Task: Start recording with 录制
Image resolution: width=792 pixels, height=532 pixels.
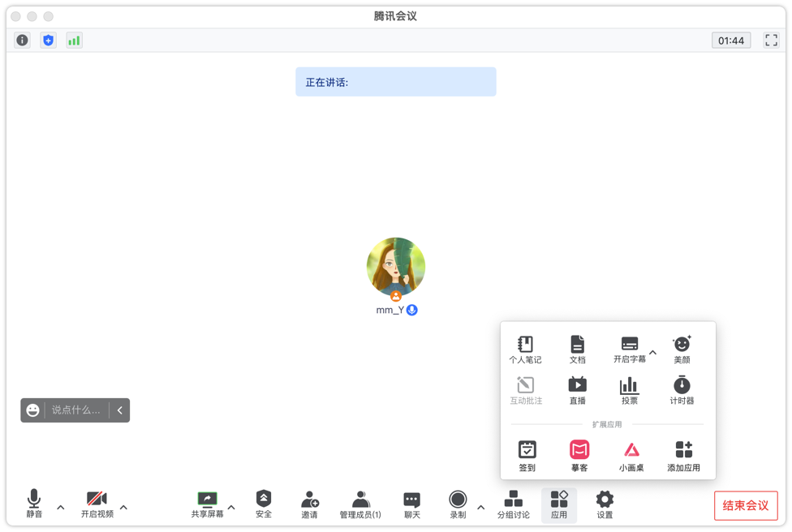Action: [458, 504]
